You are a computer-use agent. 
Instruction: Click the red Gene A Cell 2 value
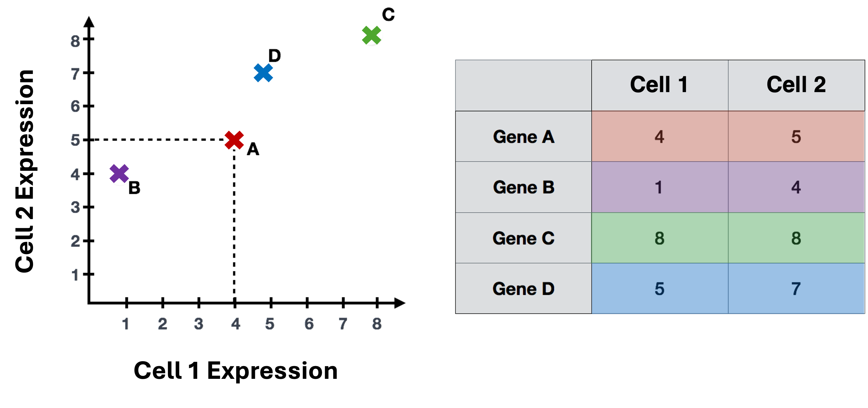[796, 137]
